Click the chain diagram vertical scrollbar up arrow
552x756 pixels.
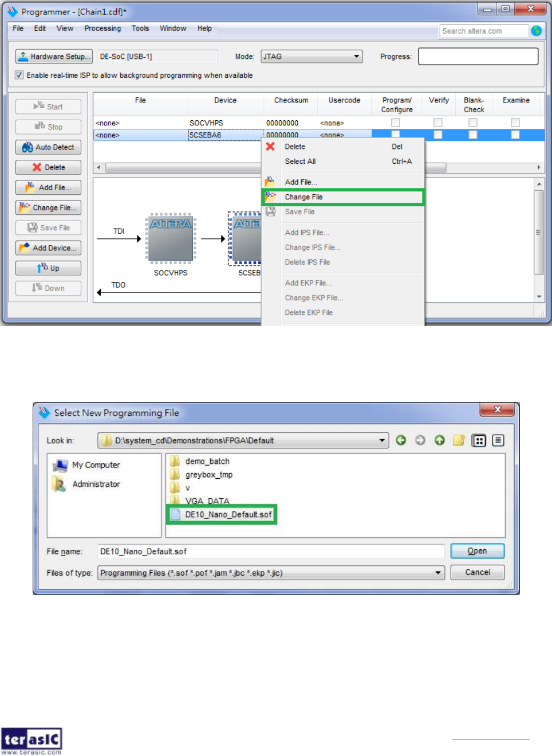click(539, 184)
